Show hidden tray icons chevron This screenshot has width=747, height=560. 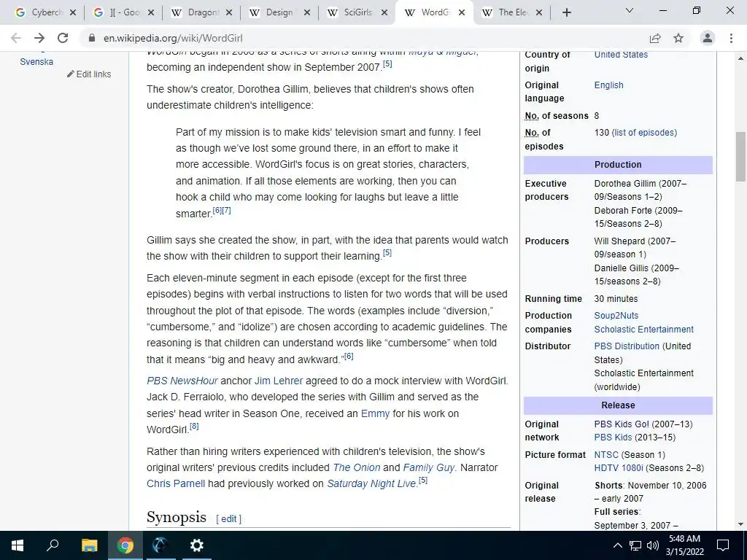(617, 545)
